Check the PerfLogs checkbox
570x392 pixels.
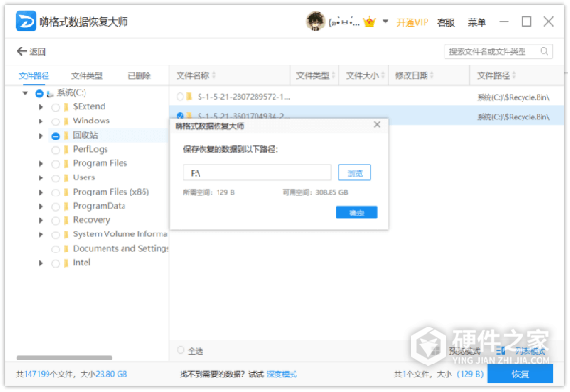[55, 150]
